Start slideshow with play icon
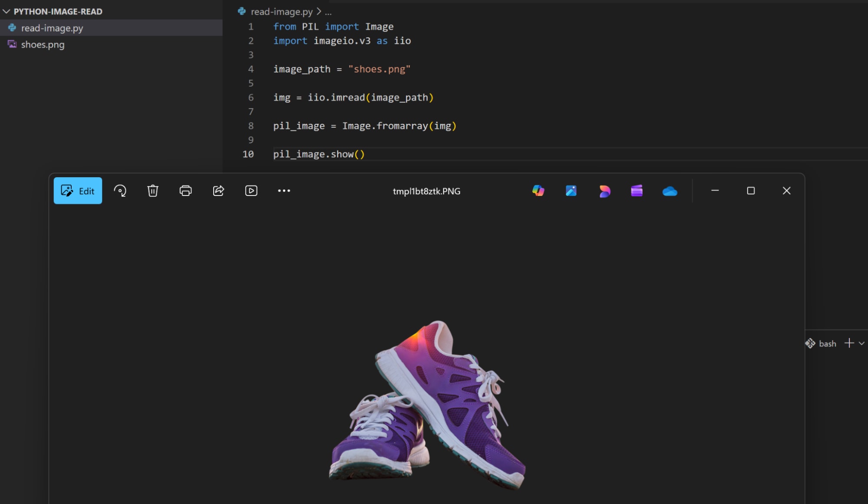The image size is (868, 504). [251, 191]
